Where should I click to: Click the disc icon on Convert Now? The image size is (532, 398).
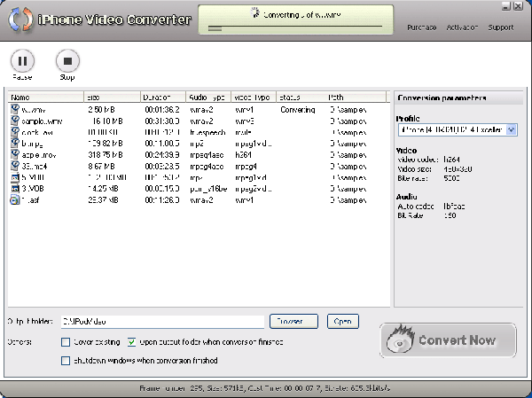click(402, 341)
